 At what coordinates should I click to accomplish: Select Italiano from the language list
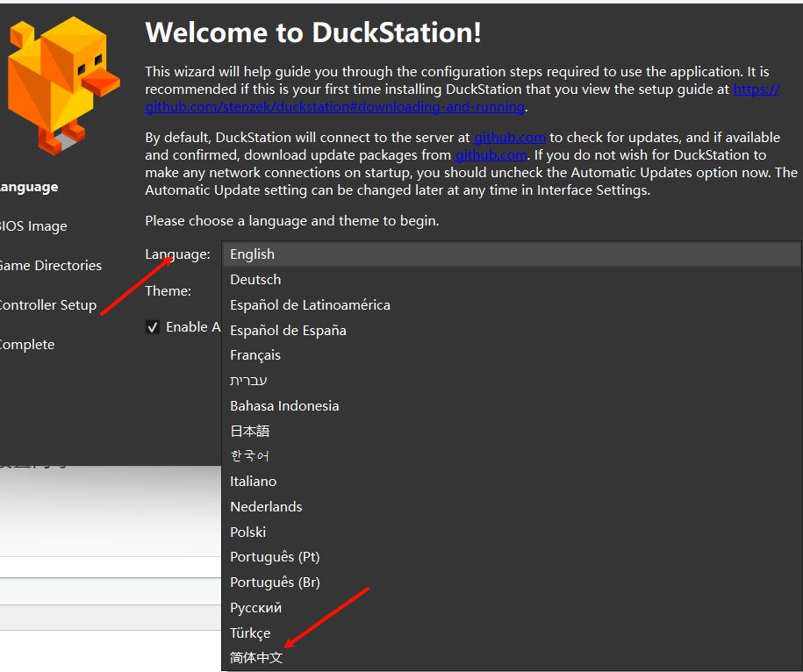coord(253,482)
